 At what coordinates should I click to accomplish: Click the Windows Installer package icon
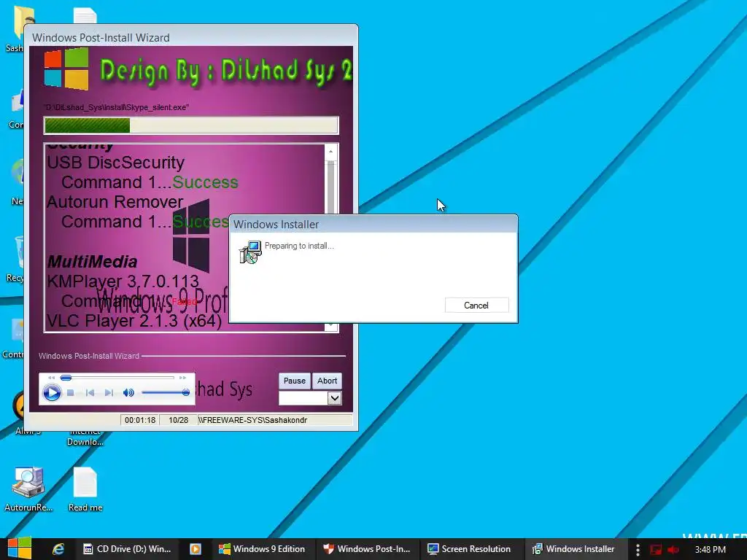(x=250, y=252)
